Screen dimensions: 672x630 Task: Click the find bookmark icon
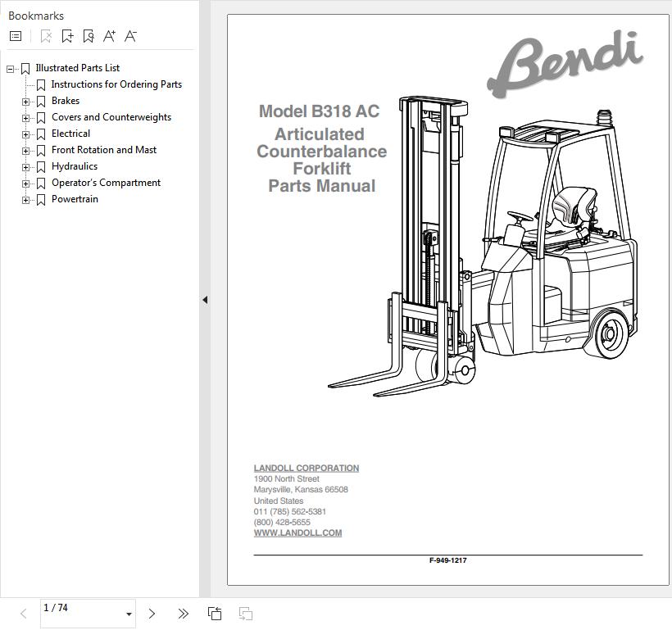point(89,36)
